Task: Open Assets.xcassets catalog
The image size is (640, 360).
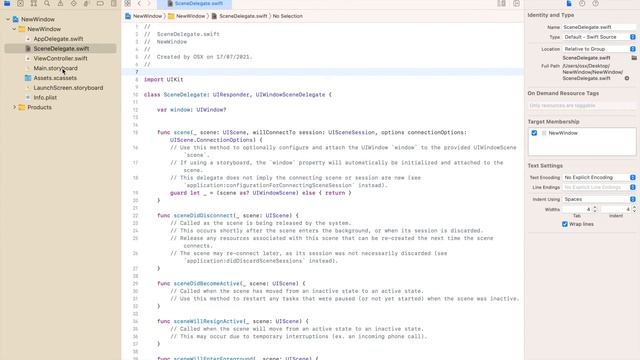Action: coord(55,78)
